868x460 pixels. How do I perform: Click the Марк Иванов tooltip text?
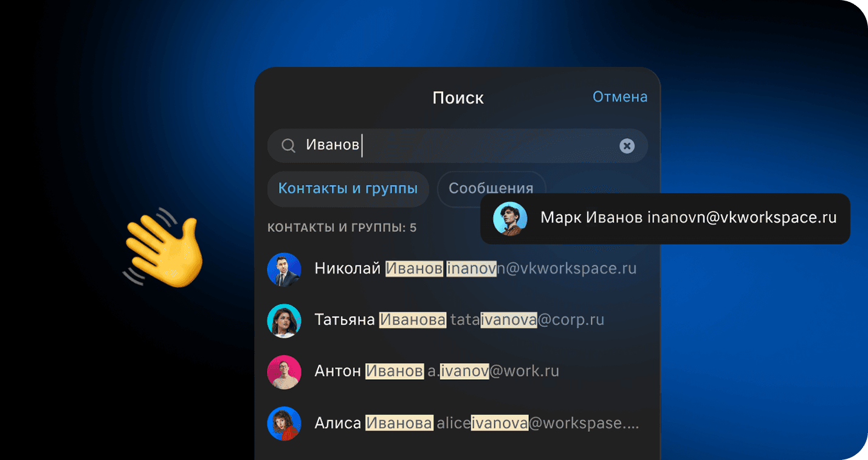[x=689, y=218]
